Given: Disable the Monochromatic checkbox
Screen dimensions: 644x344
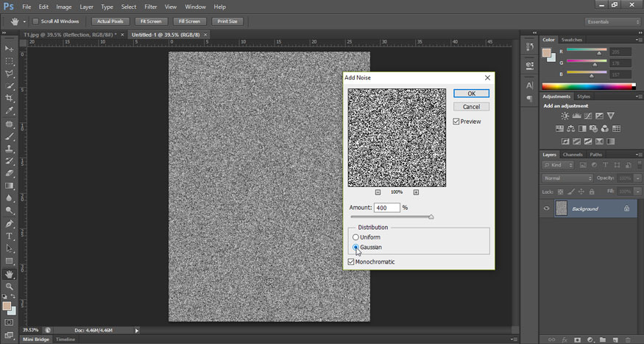Looking at the screenshot, I should click(x=351, y=261).
